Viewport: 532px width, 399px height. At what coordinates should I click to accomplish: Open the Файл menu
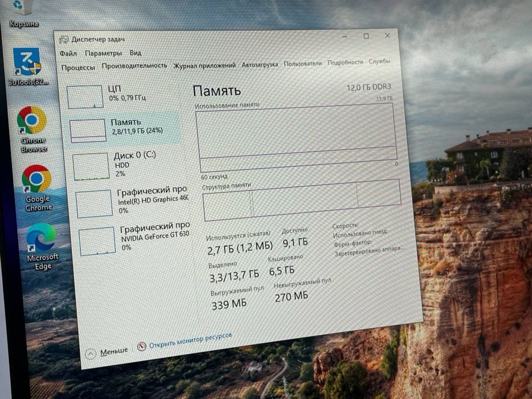pos(68,54)
